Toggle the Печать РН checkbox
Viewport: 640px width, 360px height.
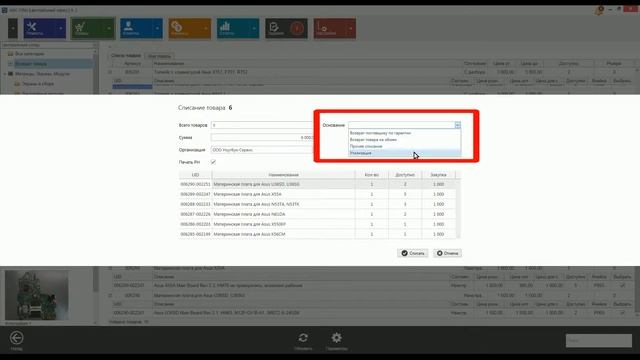pyautogui.click(x=213, y=162)
